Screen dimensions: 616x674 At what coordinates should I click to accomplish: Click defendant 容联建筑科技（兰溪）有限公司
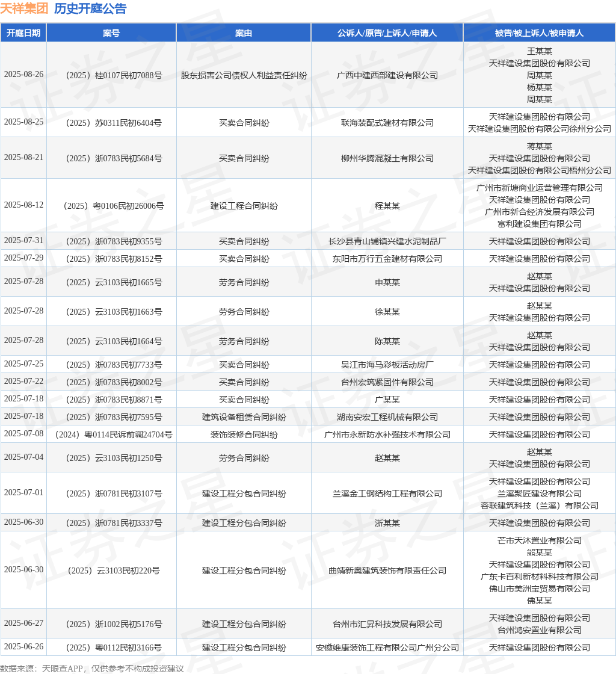539,506
